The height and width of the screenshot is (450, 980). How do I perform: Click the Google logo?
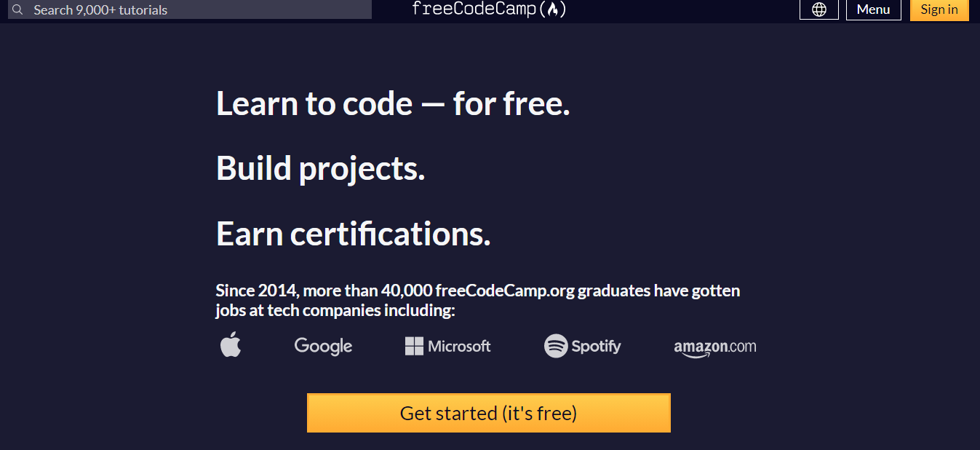[x=323, y=346]
